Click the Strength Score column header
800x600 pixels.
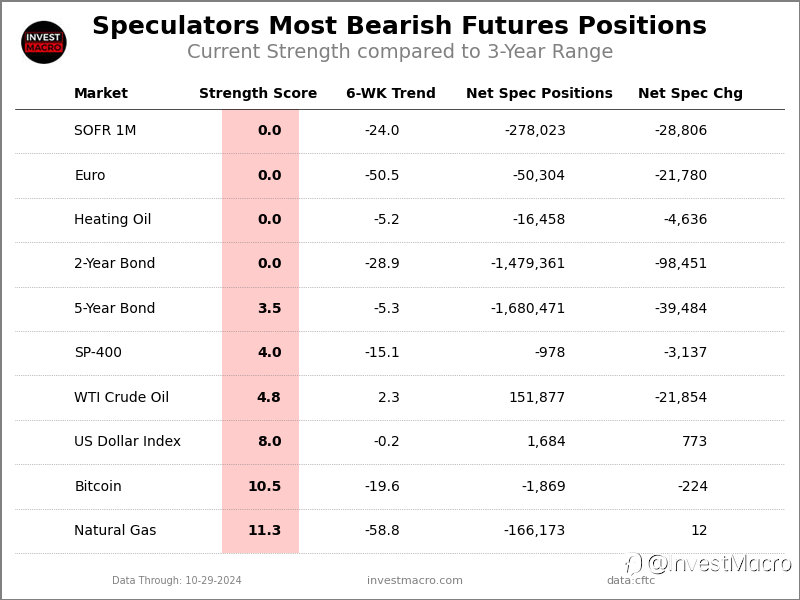click(x=258, y=94)
